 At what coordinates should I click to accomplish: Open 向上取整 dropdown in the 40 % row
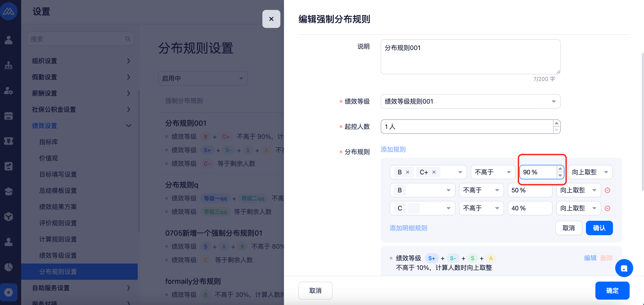(x=578, y=208)
